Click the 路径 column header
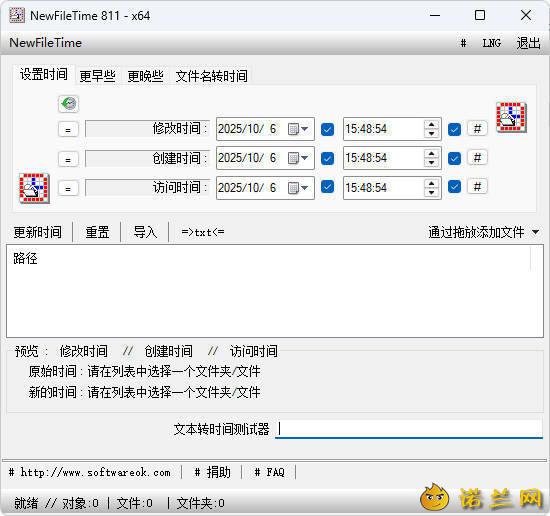The height and width of the screenshot is (516, 550). point(25,258)
